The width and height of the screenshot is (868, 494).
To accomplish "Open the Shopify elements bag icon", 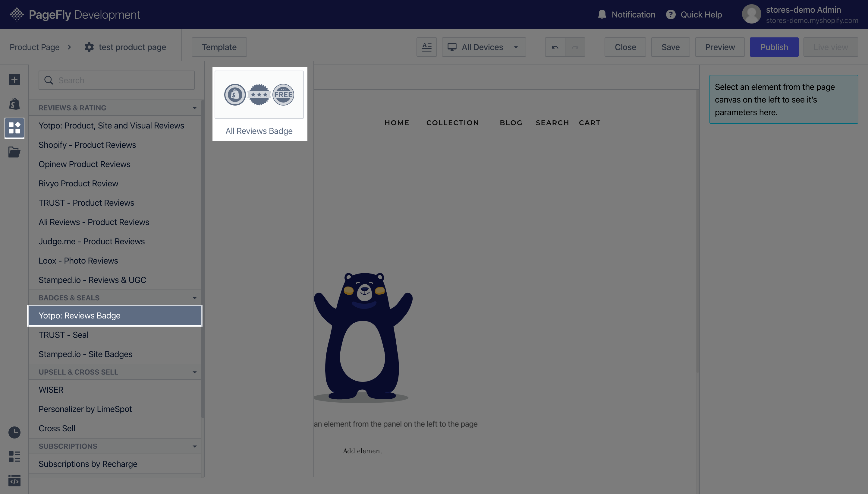I will click(14, 104).
